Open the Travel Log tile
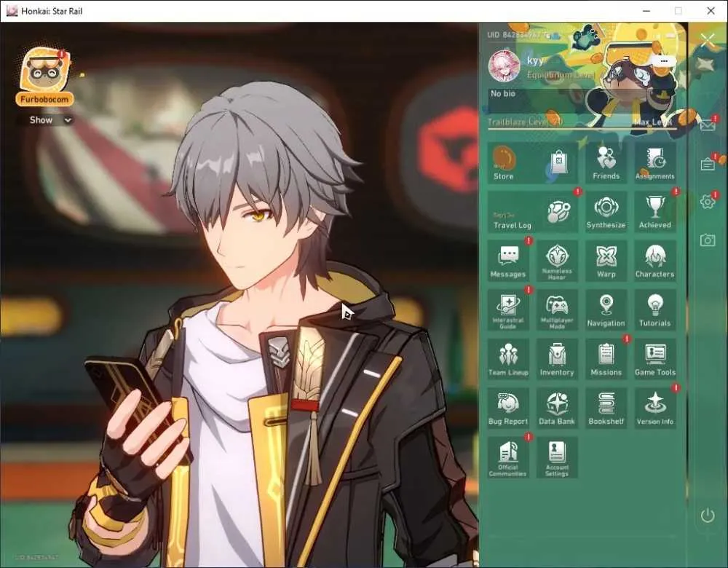 click(533, 212)
